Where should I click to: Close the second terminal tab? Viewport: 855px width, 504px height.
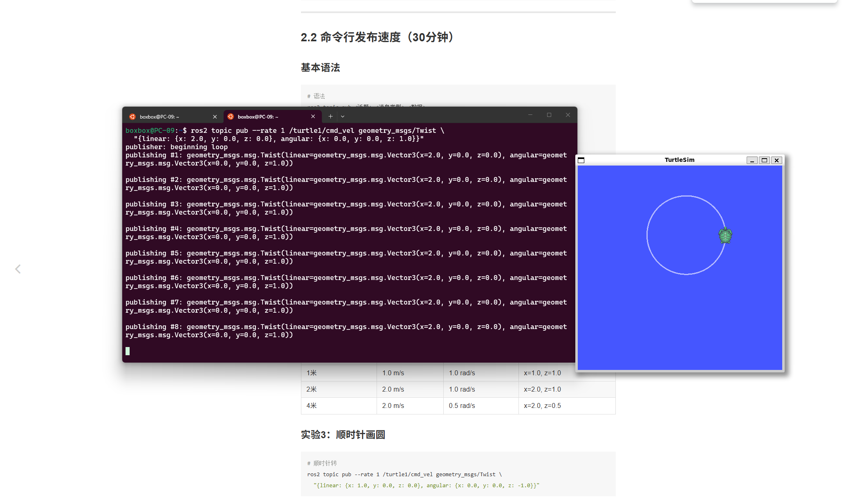coord(313,116)
